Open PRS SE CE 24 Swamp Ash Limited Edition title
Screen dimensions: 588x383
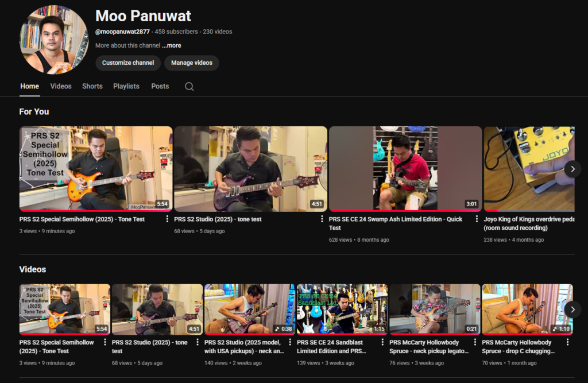(x=396, y=223)
